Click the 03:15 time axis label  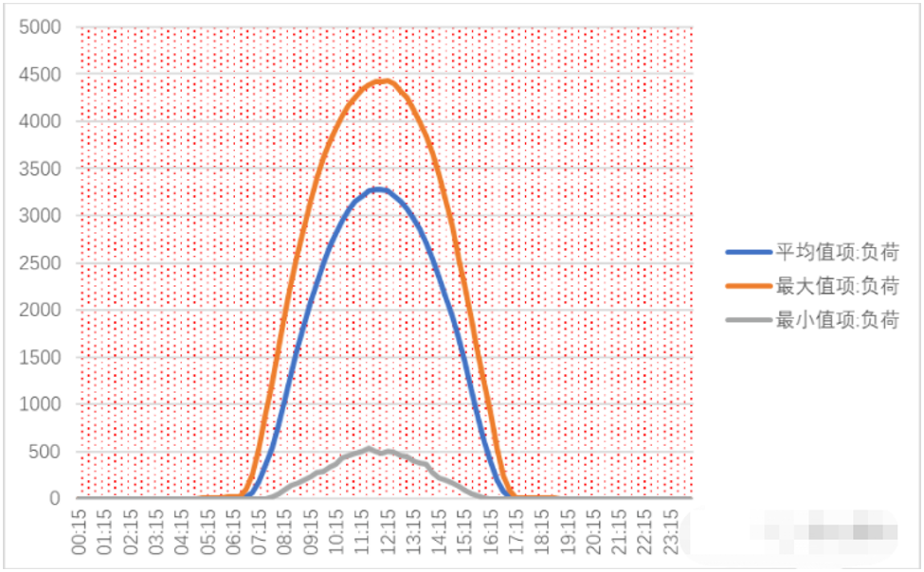(x=155, y=532)
